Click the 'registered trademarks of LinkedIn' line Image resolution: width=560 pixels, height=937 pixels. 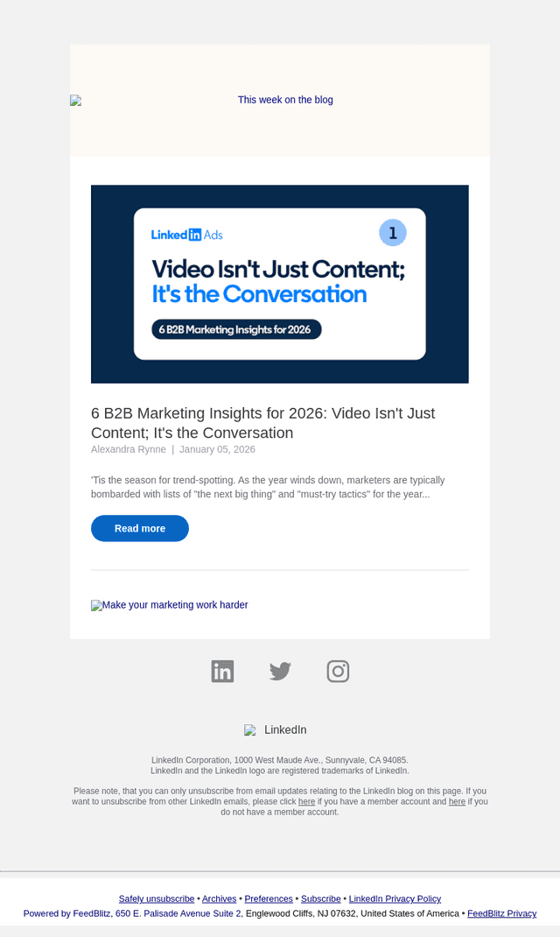coord(279,771)
